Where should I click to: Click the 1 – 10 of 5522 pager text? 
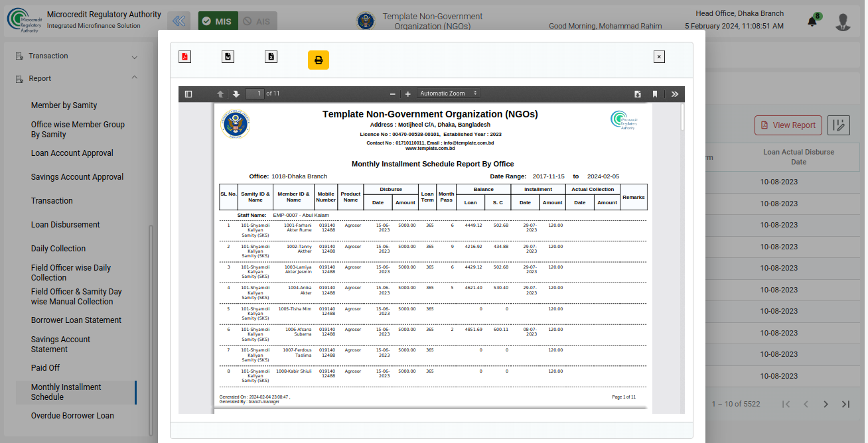click(736, 404)
